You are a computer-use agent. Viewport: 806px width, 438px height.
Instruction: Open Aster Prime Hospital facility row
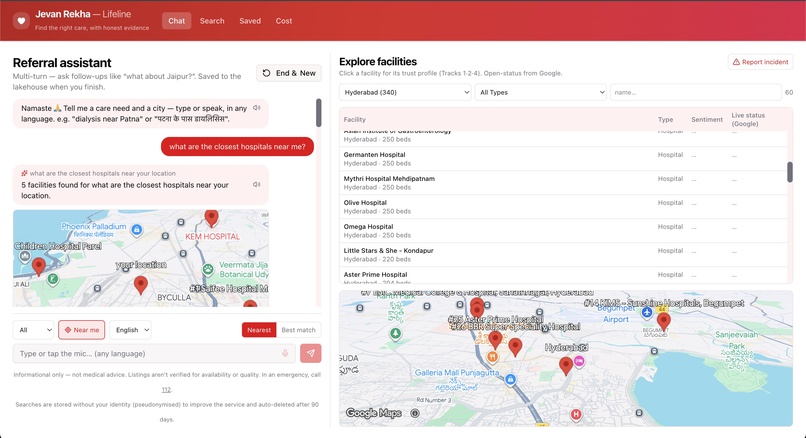[563, 276]
